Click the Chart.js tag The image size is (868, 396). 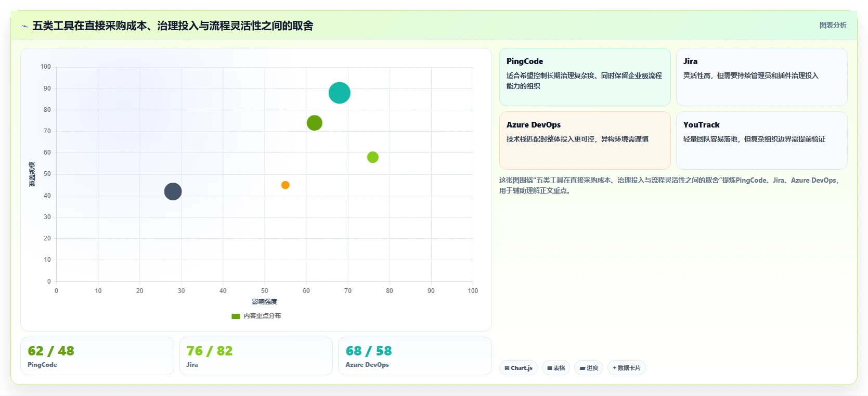point(519,368)
